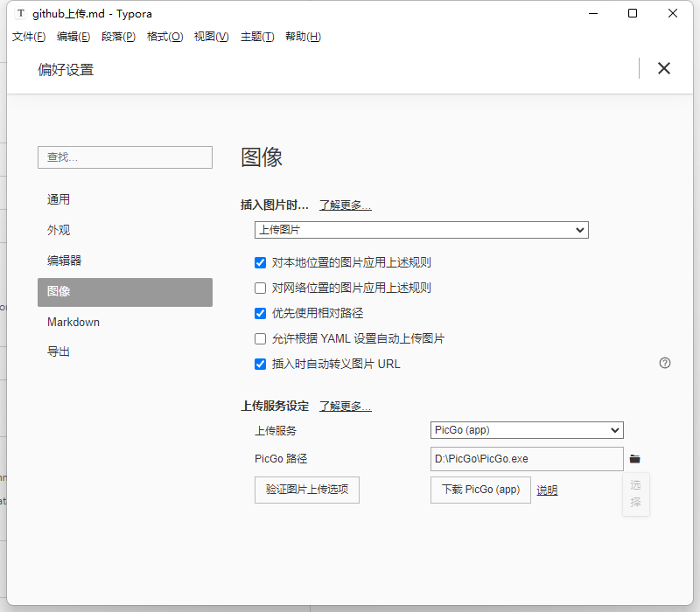700x612 pixels.
Task: Click the 查找 search field
Action: coord(125,157)
